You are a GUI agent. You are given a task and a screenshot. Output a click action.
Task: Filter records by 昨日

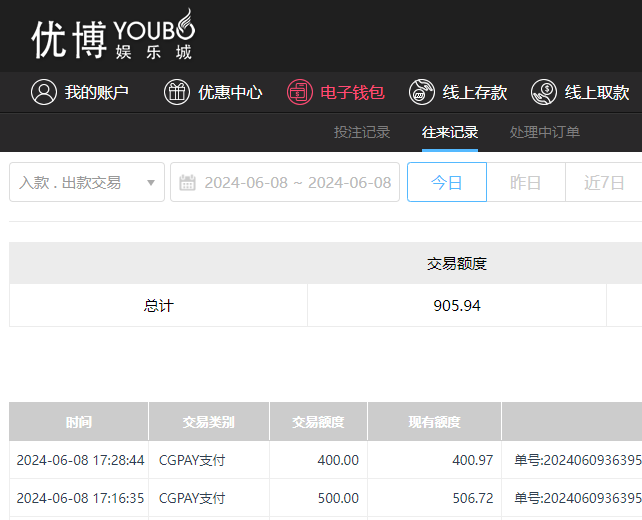[x=526, y=183]
